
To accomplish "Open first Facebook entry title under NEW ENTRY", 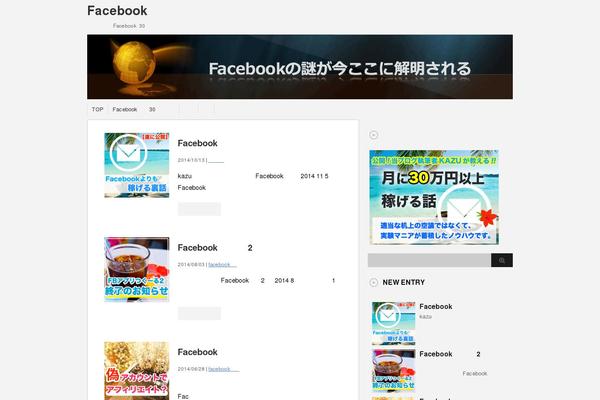I will 436,307.
